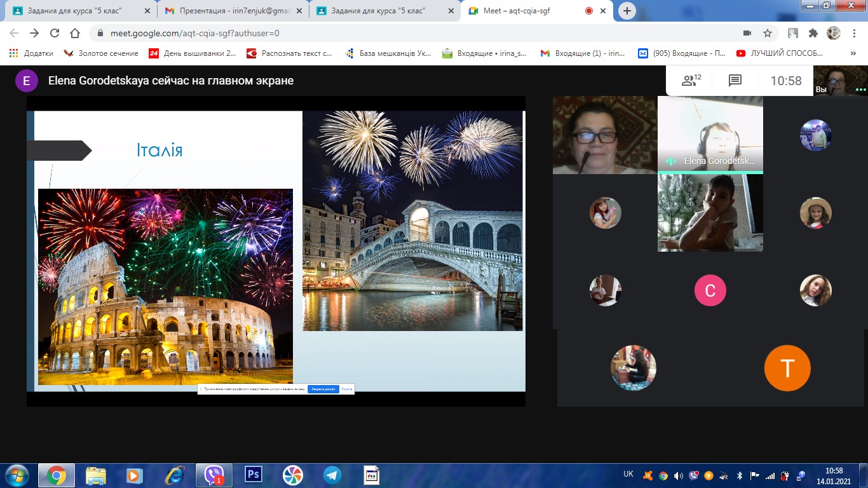Open the Chrome extensions puzzle icon
Viewport: 868px width, 488px height.
click(813, 33)
